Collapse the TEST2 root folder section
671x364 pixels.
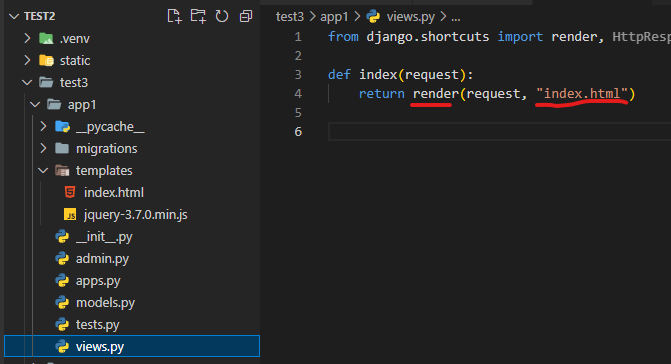coord(14,16)
